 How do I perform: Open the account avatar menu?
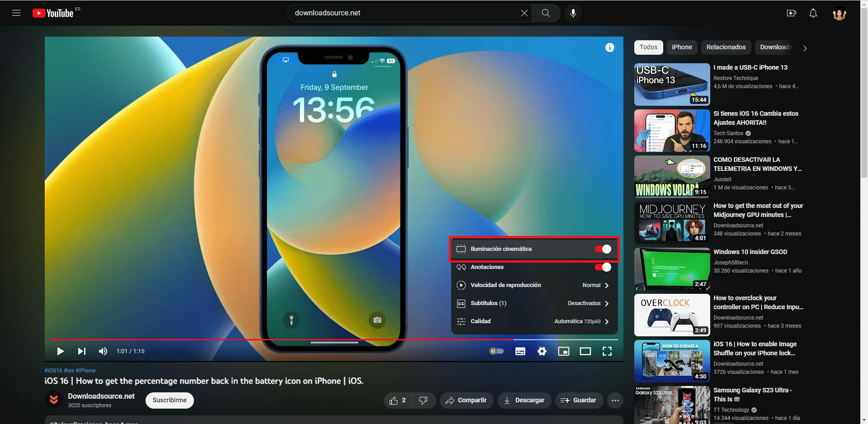point(840,14)
